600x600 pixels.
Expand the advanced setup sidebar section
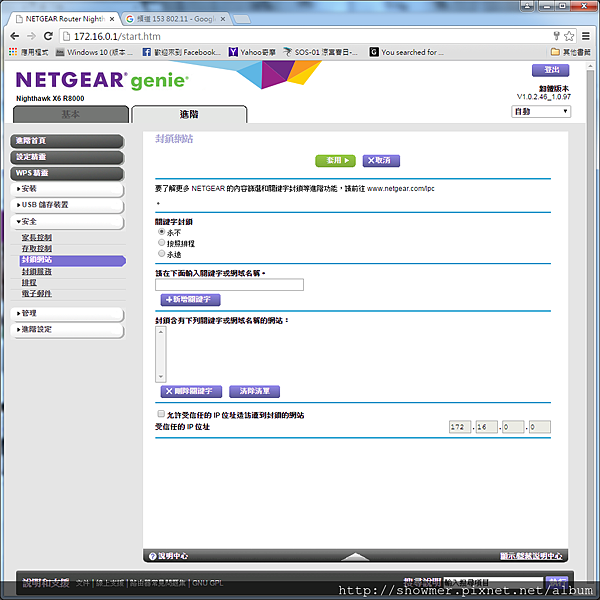(x=67, y=329)
